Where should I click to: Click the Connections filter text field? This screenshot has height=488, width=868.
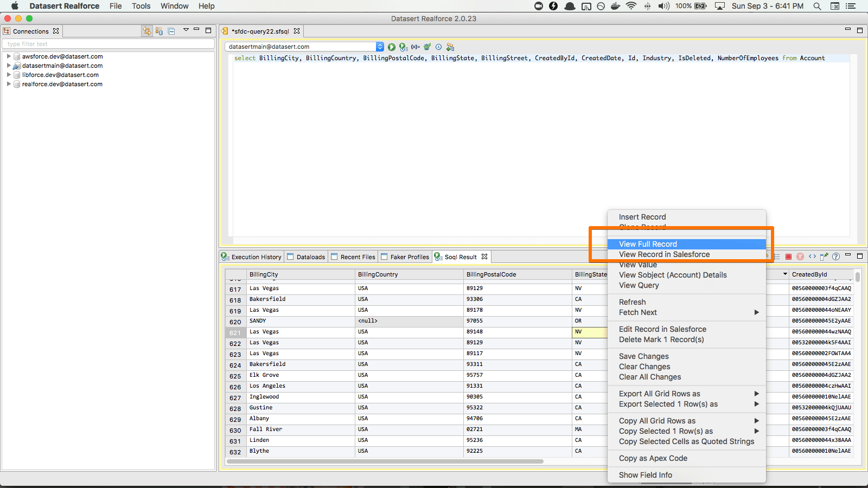(108, 44)
